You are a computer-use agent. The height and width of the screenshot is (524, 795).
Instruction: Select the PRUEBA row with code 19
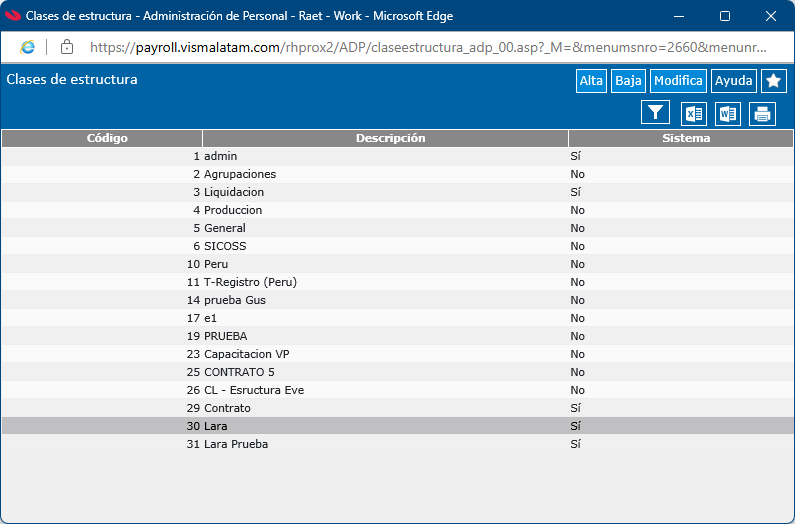pyautogui.click(x=398, y=336)
